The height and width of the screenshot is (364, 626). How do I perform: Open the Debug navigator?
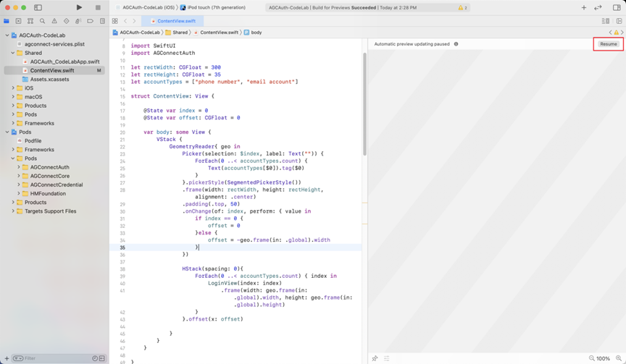click(x=78, y=21)
